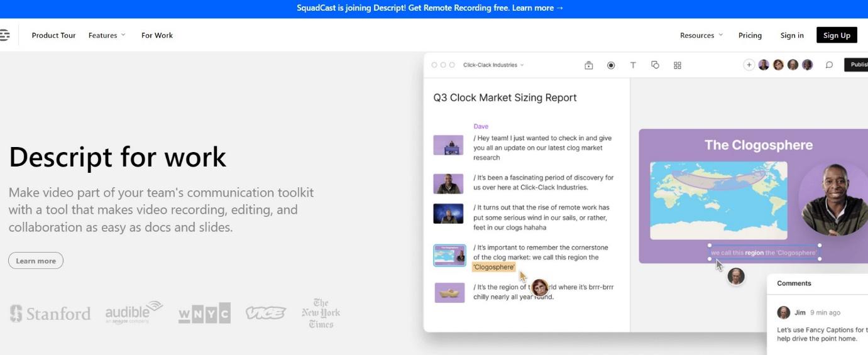Click the world map image on slide
The height and width of the screenshot is (355, 868).
pyautogui.click(x=718, y=200)
